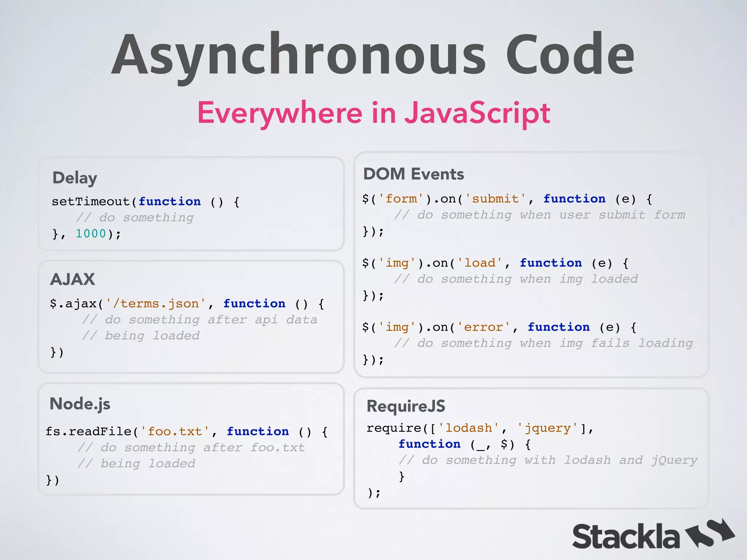This screenshot has height=560, width=747.
Task: Click the function keyword in fs.readFile line
Action: pos(258,432)
